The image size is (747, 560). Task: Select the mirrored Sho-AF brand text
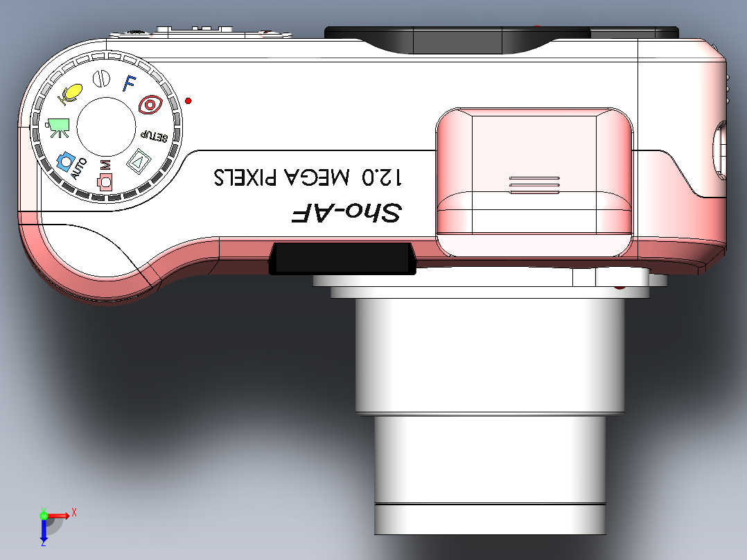[x=346, y=213]
